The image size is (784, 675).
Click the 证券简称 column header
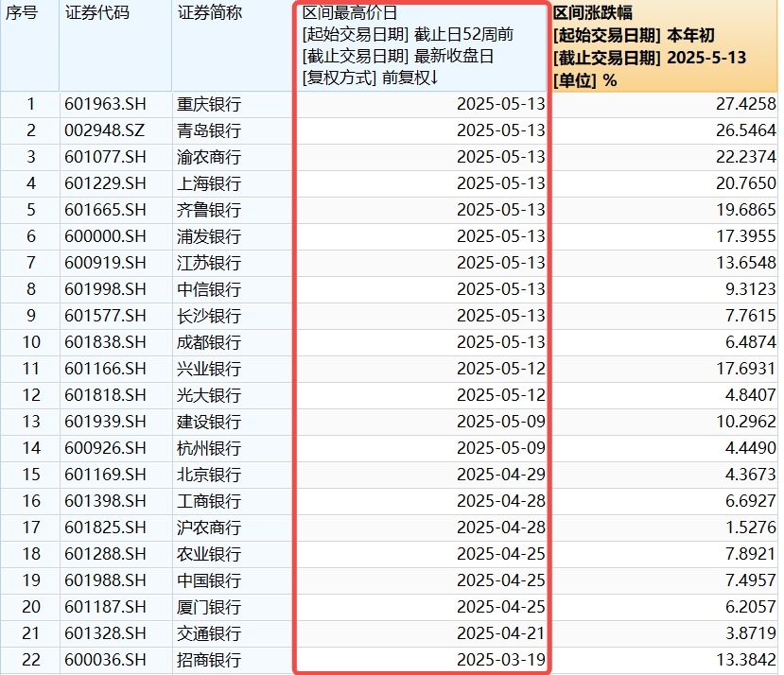209,12
